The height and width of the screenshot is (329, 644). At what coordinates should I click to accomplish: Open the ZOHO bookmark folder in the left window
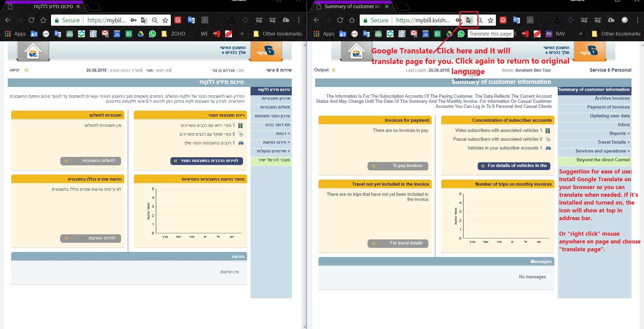click(x=174, y=34)
